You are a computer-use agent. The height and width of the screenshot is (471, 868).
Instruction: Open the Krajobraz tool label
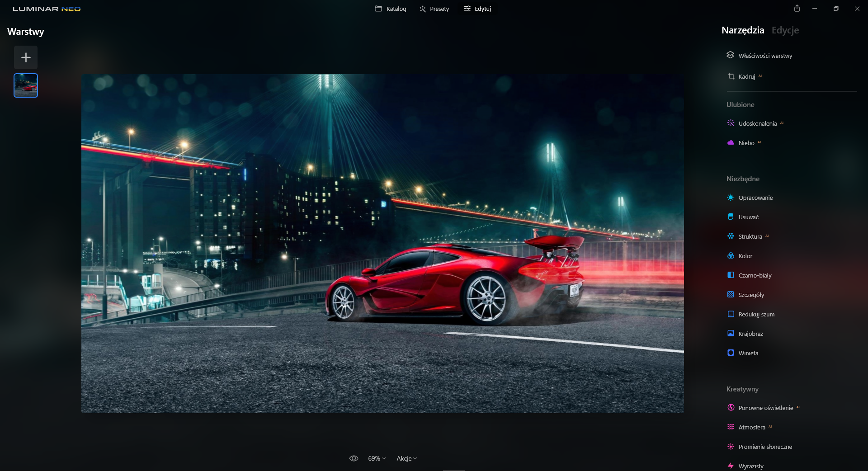(x=751, y=334)
